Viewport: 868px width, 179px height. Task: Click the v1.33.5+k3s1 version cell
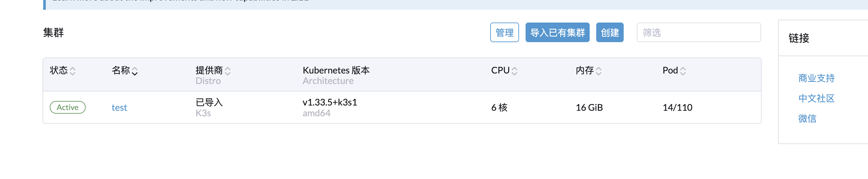coord(330,102)
